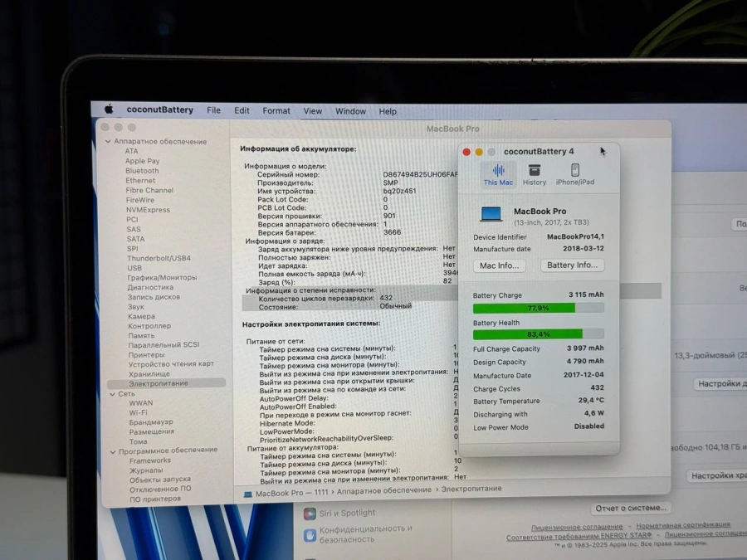Click the MacBook icon in the path bar
Screen dimensions: 747x560
[x=247, y=494]
